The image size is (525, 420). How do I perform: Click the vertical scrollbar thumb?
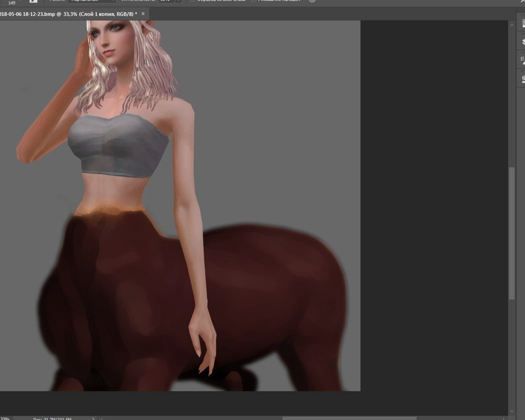pos(512,233)
